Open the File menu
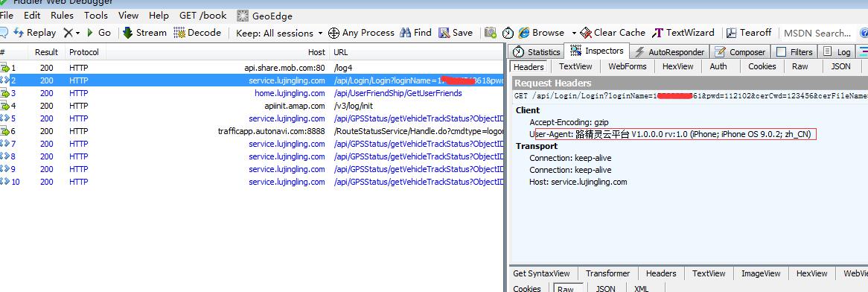The height and width of the screenshot is (292, 868). 7,16
